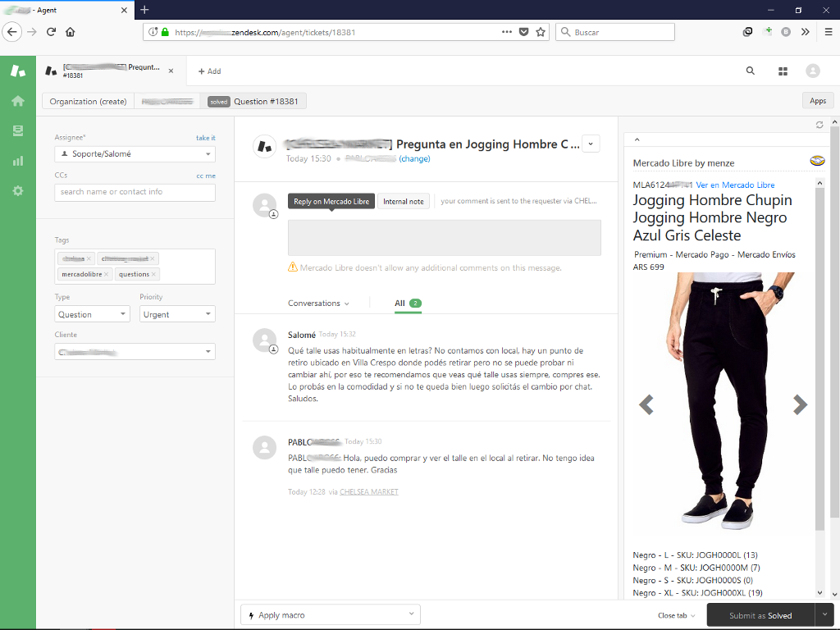Expand the Assignee dropdown
The height and width of the screenshot is (630, 840).
point(135,154)
